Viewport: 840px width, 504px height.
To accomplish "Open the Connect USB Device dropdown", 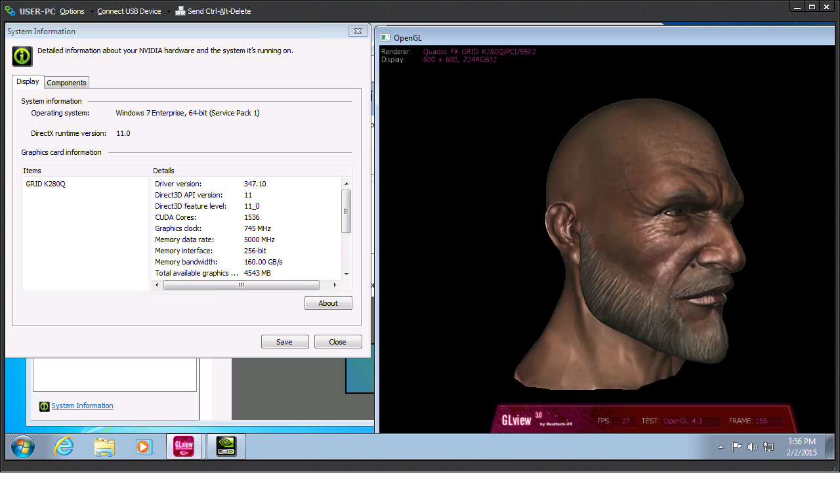I will point(129,11).
